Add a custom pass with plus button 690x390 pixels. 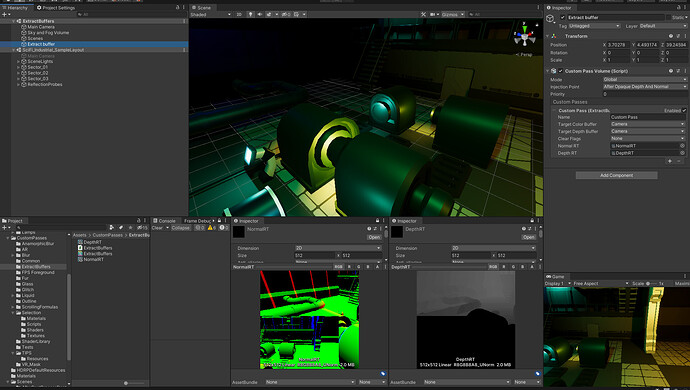(670, 161)
